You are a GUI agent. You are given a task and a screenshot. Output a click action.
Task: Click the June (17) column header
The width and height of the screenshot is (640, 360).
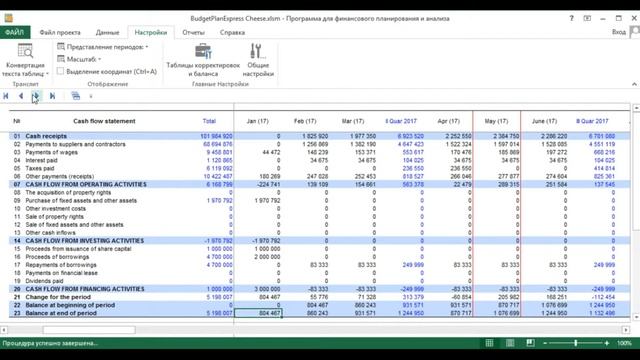pos(544,121)
